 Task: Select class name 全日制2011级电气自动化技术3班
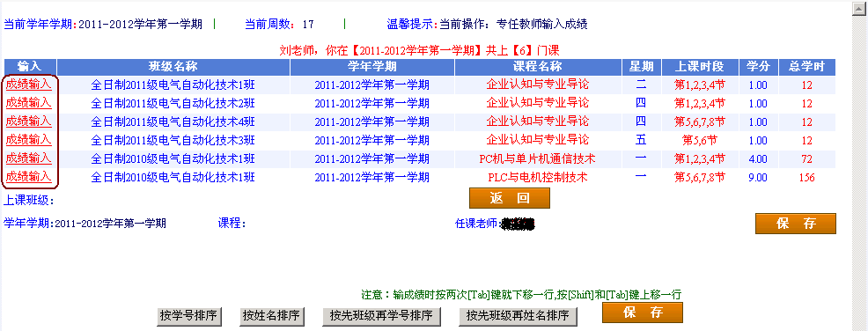click(x=173, y=140)
